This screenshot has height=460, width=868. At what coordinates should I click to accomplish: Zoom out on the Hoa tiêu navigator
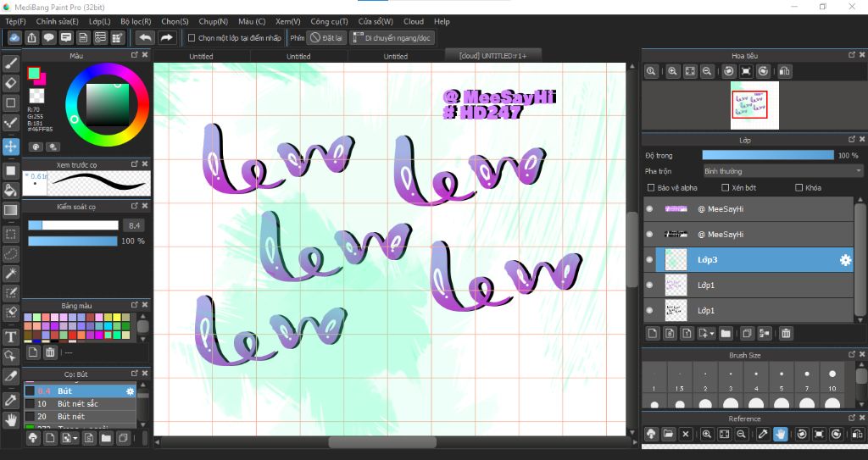pos(706,71)
